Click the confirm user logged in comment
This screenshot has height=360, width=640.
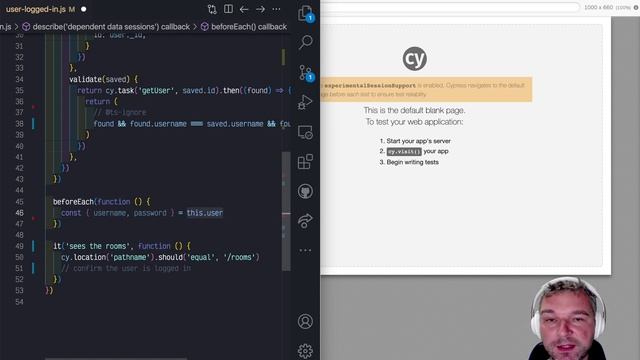(x=126, y=268)
